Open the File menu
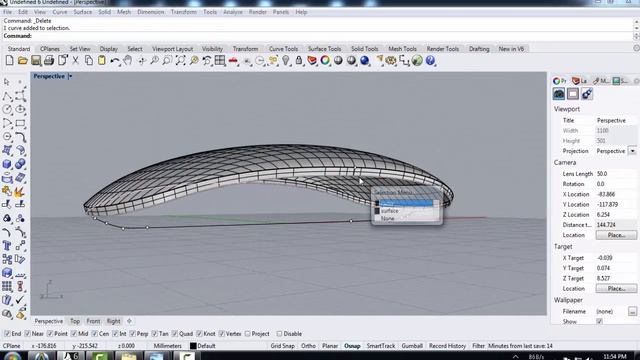The image size is (640, 360). click(x=7, y=12)
